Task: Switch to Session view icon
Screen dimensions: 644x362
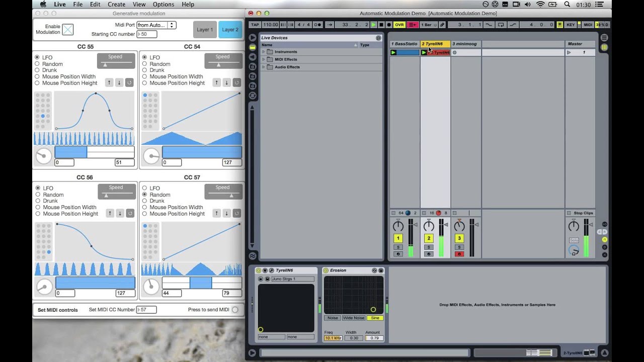Action: (x=604, y=47)
